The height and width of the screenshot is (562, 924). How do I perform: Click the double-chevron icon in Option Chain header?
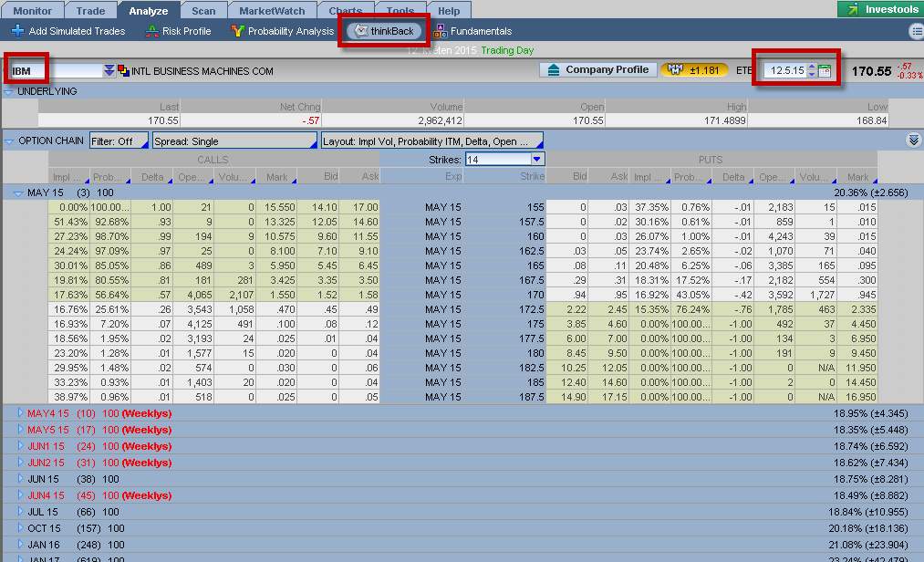[913, 140]
